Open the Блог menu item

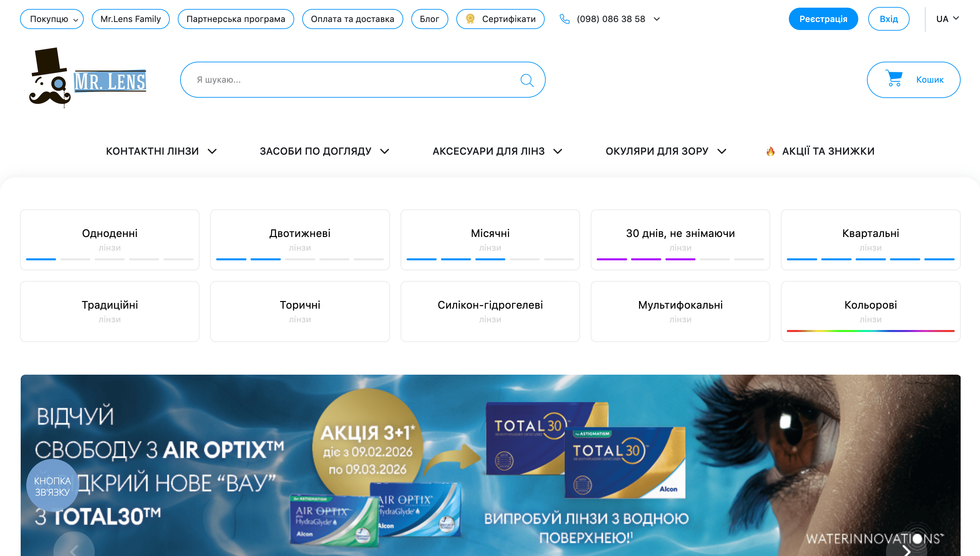coord(429,19)
